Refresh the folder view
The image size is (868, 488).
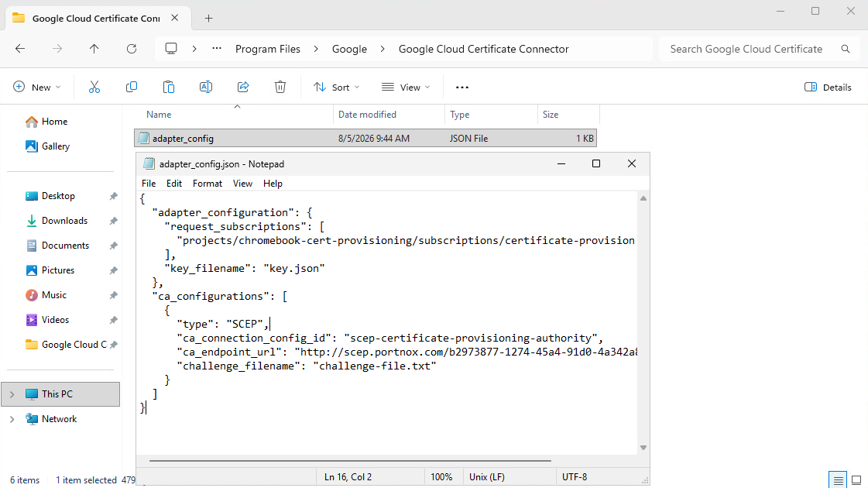tap(131, 49)
